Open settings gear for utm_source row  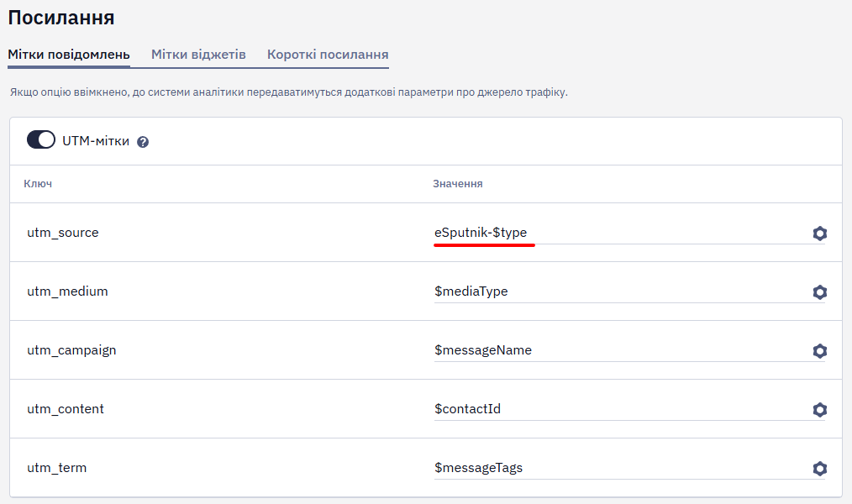[819, 233]
